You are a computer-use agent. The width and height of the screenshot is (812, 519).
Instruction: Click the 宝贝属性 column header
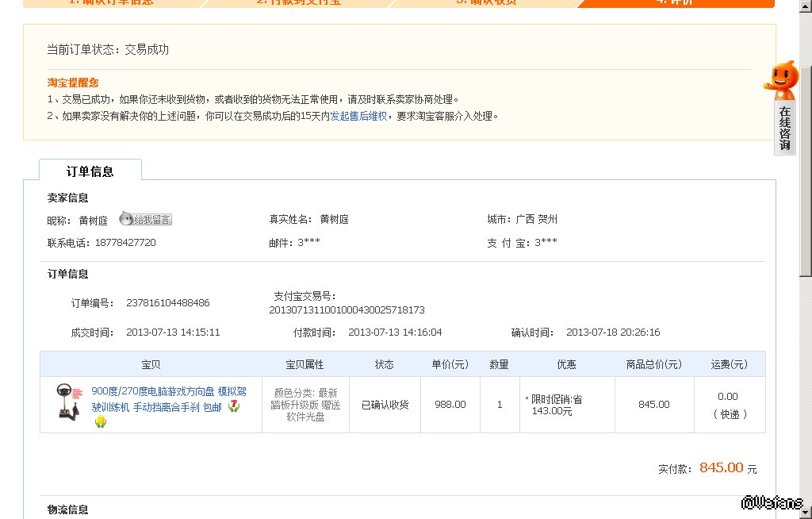305,364
